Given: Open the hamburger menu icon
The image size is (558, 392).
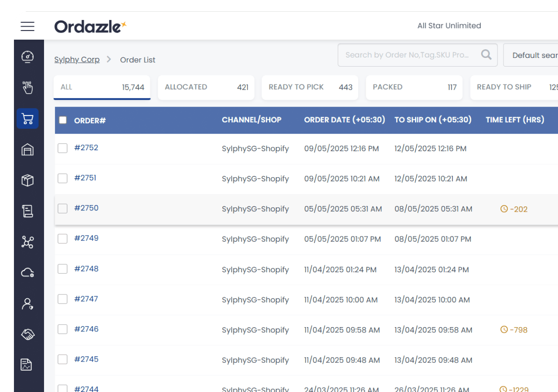Looking at the screenshot, I should pyautogui.click(x=27, y=27).
